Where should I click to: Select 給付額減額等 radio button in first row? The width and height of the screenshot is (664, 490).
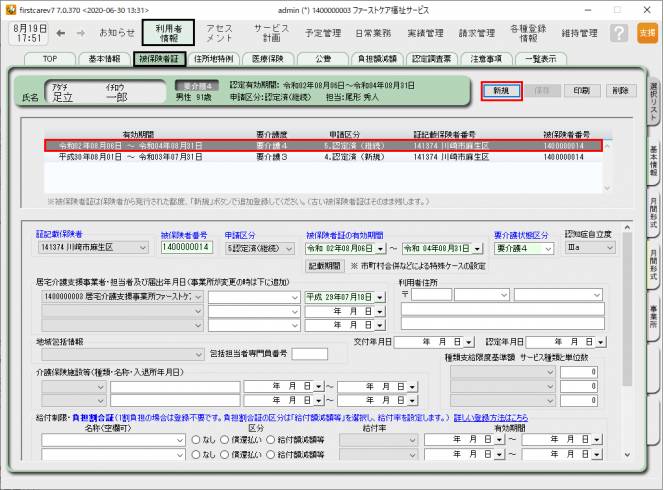pos(273,439)
